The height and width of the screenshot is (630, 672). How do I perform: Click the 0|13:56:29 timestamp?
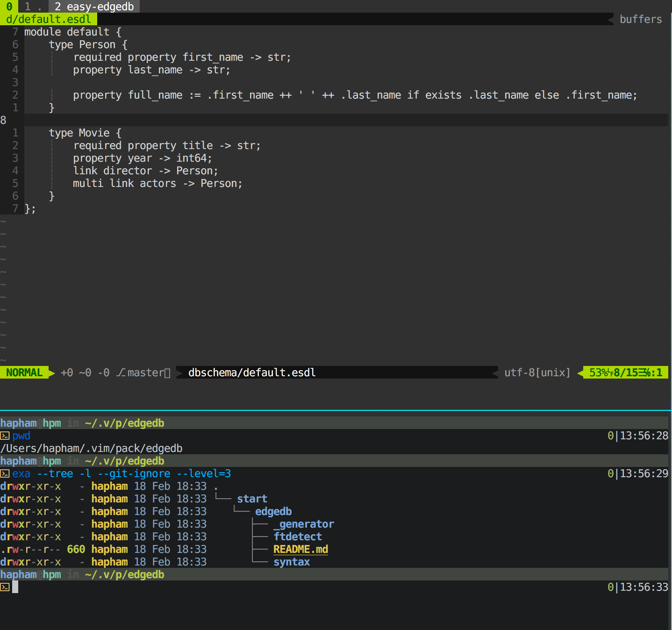pos(638,473)
